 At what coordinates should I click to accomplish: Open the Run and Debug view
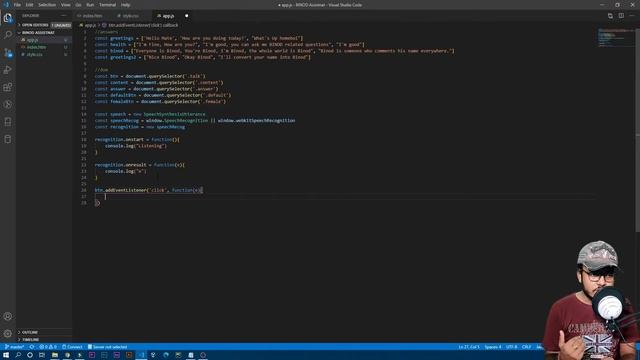point(8,70)
